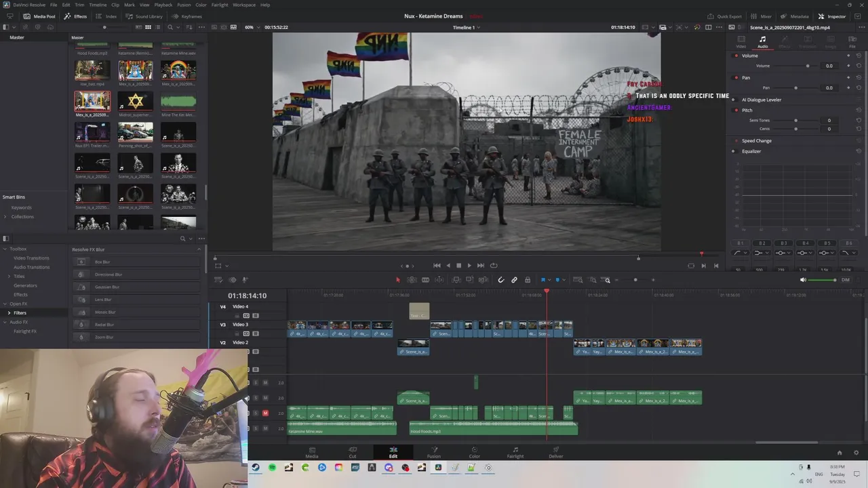This screenshot has height=488, width=868.
Task: Toggle timeline Snapping magnet icon
Action: (501, 280)
